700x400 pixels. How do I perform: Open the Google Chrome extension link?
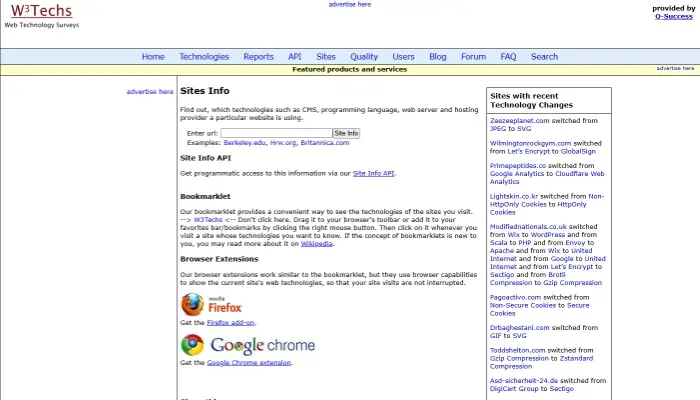click(250, 363)
